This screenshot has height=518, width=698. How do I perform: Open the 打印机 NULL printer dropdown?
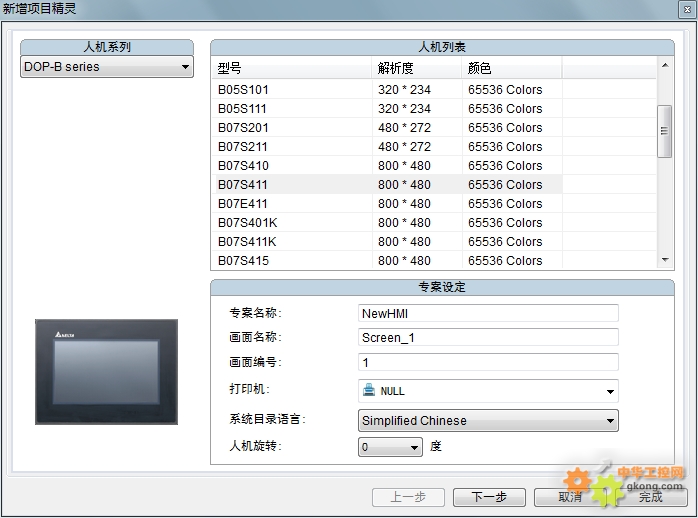point(488,391)
